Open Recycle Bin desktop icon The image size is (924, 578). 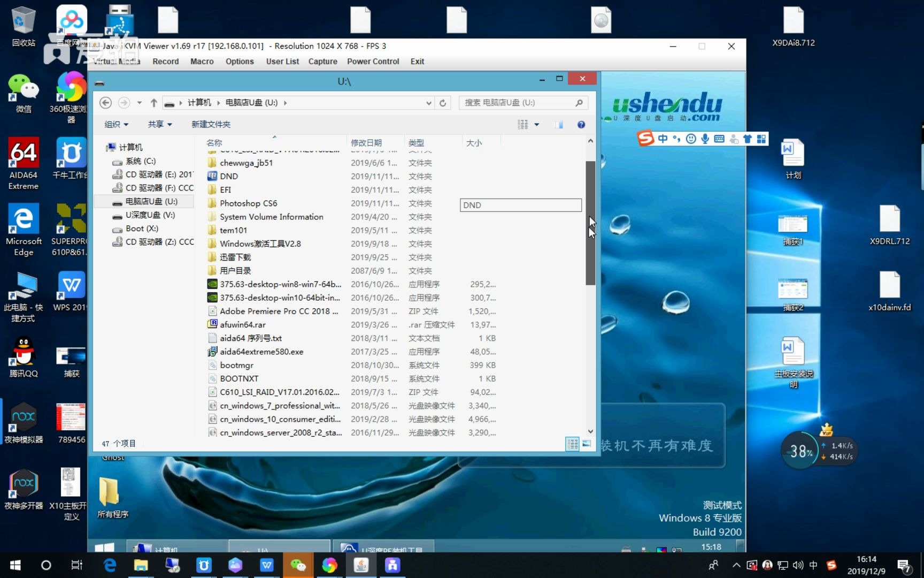click(24, 26)
